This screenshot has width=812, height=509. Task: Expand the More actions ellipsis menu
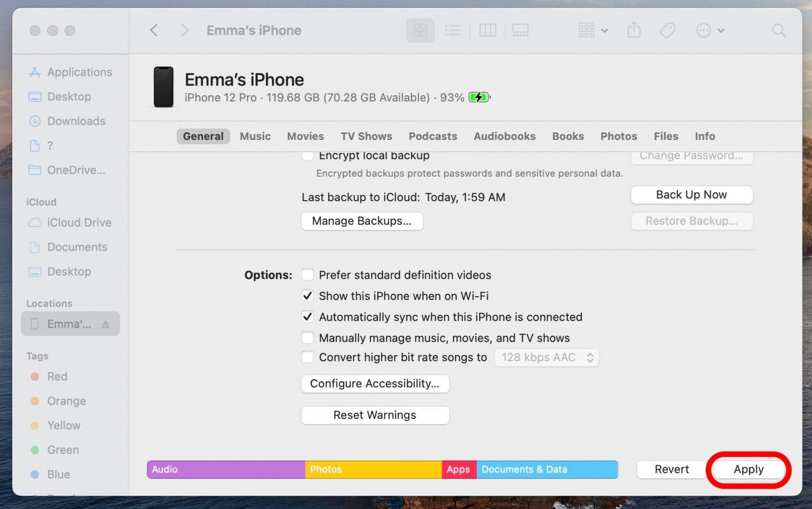click(x=710, y=30)
